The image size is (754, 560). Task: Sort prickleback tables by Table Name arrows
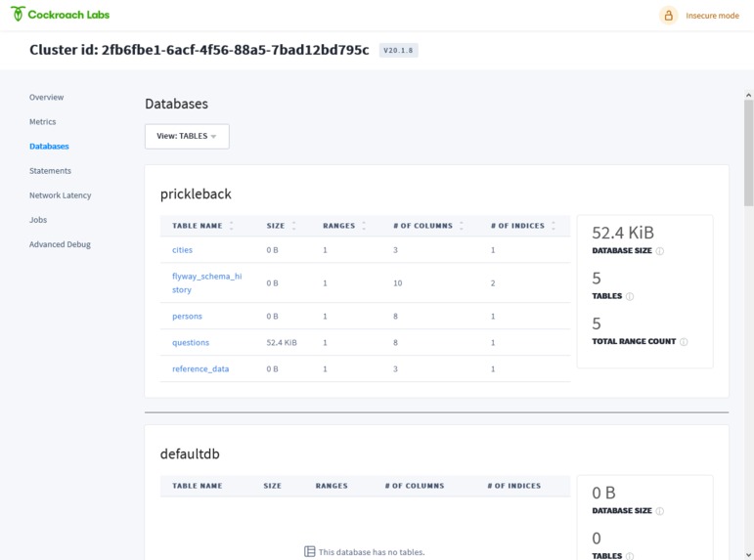pos(232,226)
